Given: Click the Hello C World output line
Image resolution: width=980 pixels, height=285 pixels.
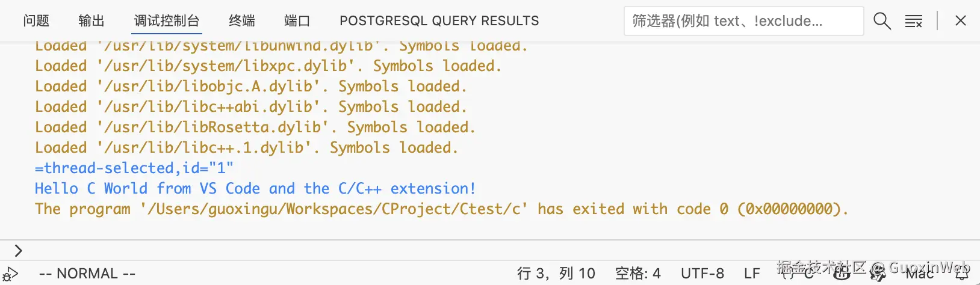Looking at the screenshot, I should (x=255, y=189).
